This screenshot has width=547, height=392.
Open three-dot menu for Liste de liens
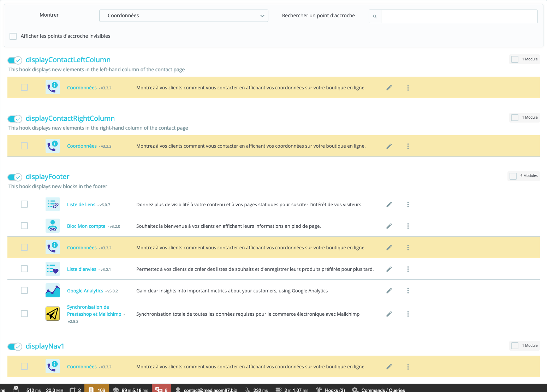click(x=408, y=204)
